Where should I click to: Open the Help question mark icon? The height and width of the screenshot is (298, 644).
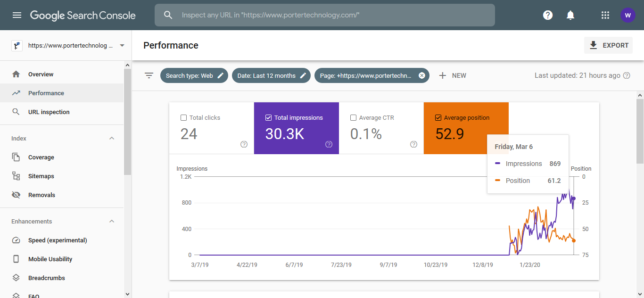[548, 15]
